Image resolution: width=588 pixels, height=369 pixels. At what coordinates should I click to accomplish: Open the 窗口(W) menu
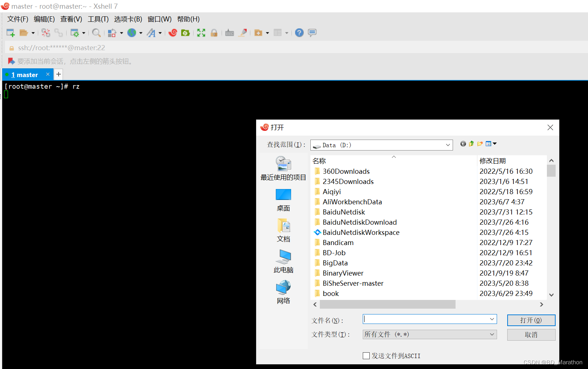160,19
